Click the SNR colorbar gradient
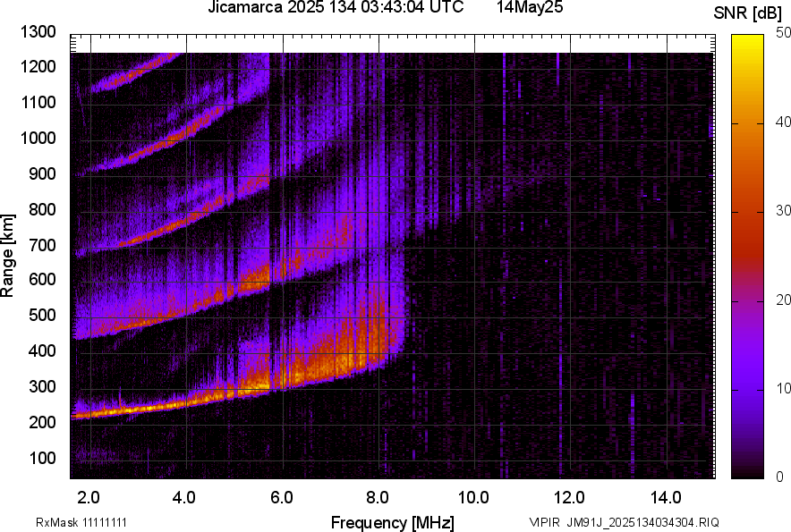This screenshot has width=791, height=532. (x=747, y=257)
